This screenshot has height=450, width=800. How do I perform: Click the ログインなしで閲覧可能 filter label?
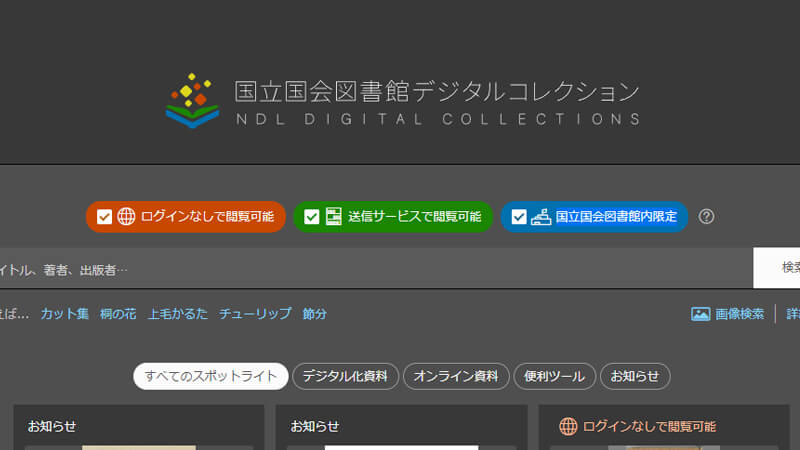[x=207, y=216]
